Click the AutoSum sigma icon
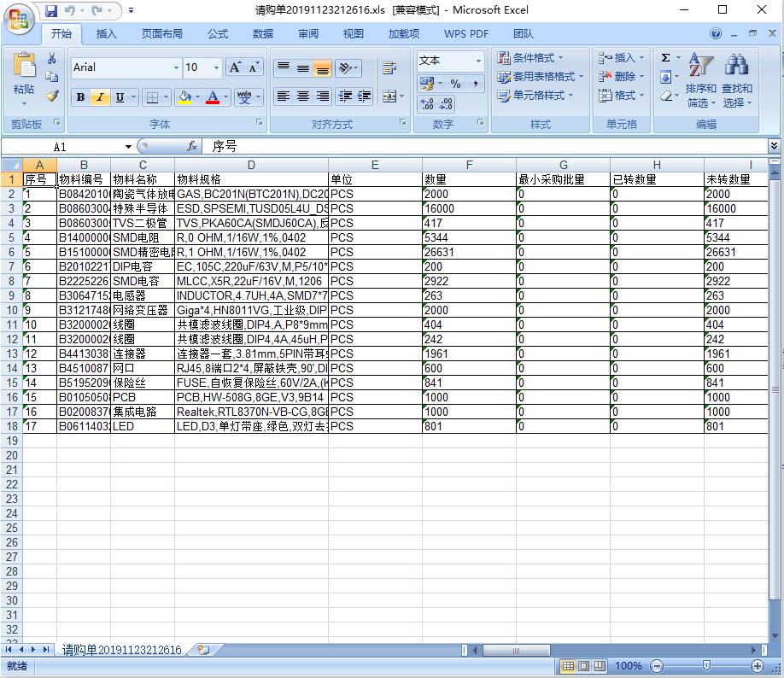 coord(665,58)
